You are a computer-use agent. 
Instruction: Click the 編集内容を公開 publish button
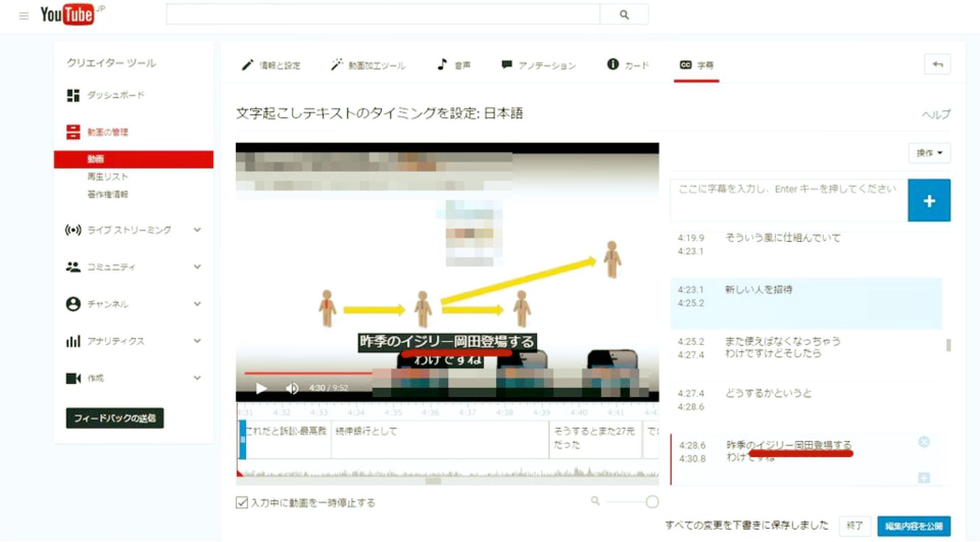(x=914, y=526)
